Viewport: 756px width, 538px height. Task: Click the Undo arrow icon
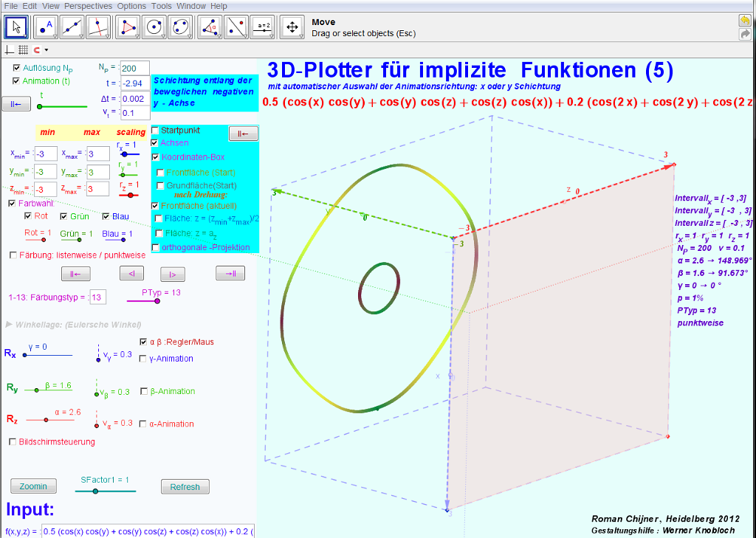coord(745,21)
